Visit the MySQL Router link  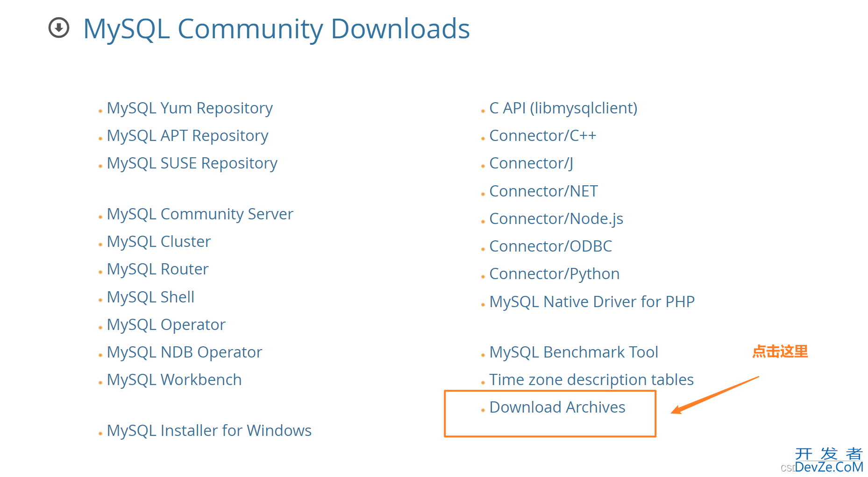(x=157, y=269)
